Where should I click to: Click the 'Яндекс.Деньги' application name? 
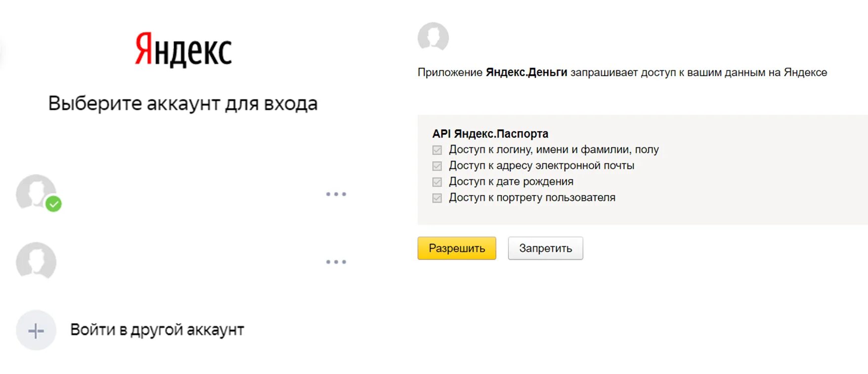pos(526,72)
